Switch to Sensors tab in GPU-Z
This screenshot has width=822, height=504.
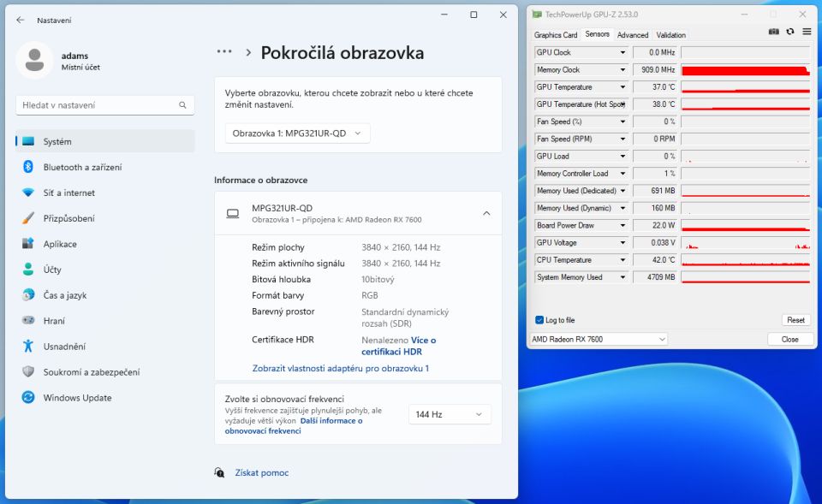(x=597, y=34)
